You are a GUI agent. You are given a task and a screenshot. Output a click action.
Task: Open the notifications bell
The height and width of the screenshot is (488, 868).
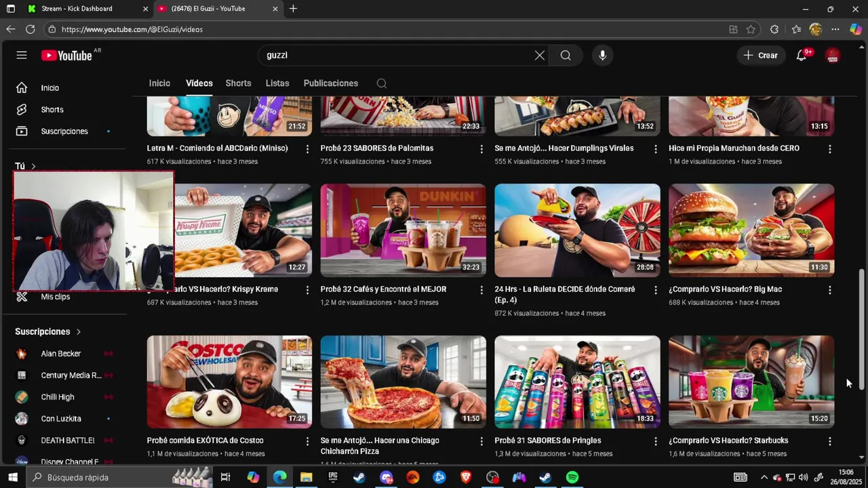click(802, 56)
